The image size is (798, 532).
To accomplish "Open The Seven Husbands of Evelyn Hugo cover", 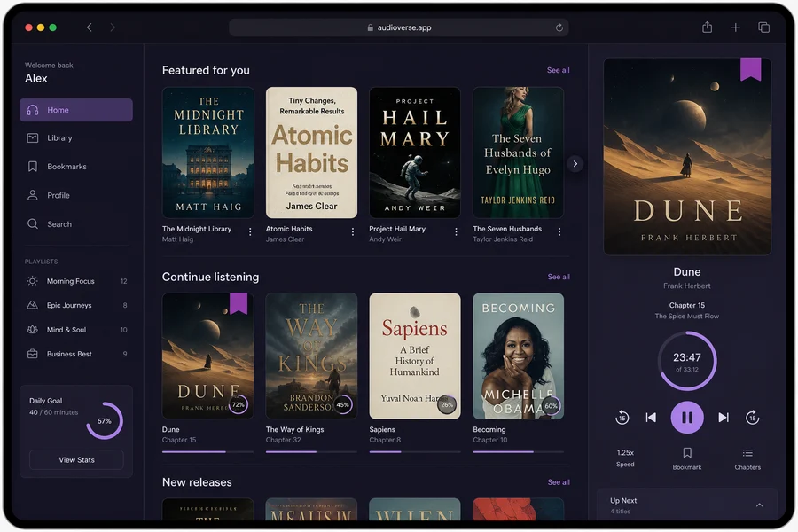I will point(518,153).
